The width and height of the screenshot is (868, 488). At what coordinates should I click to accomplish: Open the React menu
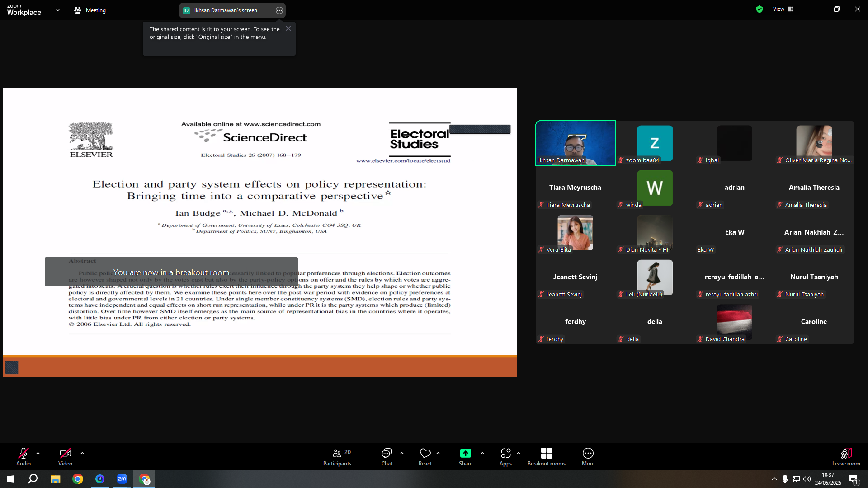pos(425,457)
